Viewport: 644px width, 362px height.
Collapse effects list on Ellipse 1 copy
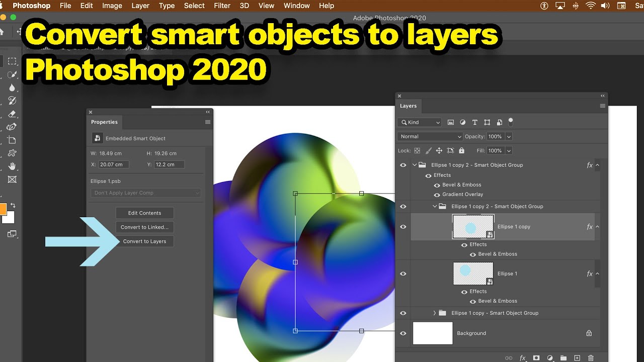tap(597, 227)
